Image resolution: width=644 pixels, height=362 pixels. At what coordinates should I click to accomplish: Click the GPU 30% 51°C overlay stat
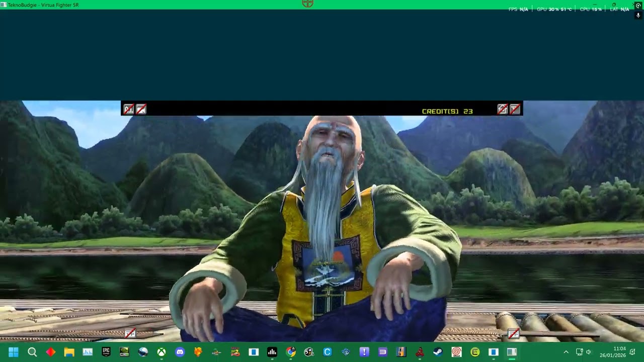click(x=554, y=9)
